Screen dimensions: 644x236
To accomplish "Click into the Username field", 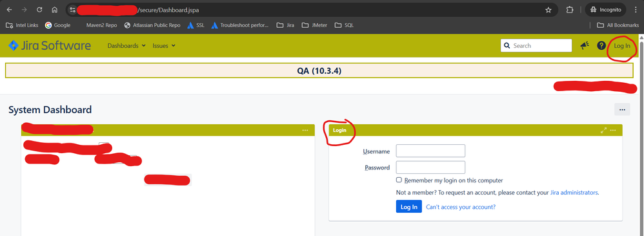I will point(430,151).
